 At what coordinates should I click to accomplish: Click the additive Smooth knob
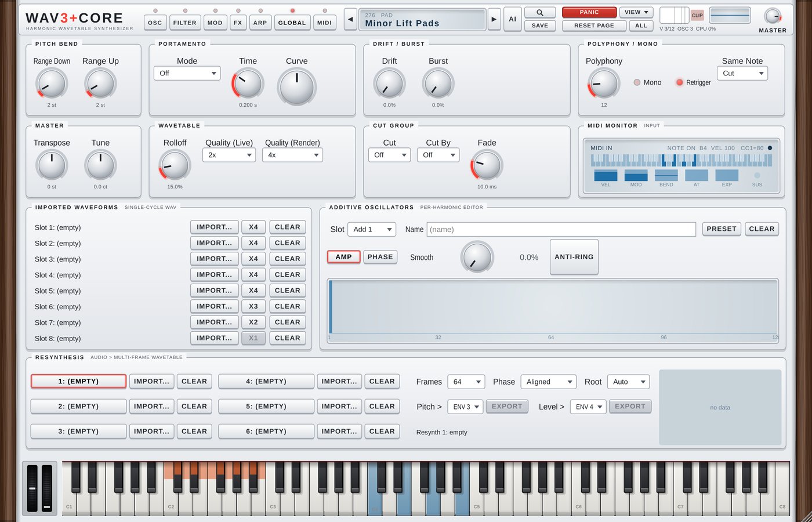(x=477, y=258)
